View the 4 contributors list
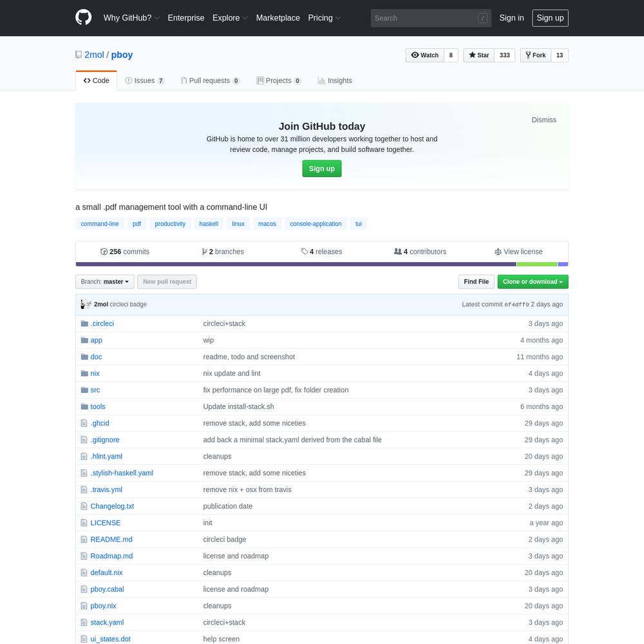This screenshot has width=644, height=644. pyautogui.click(x=420, y=252)
